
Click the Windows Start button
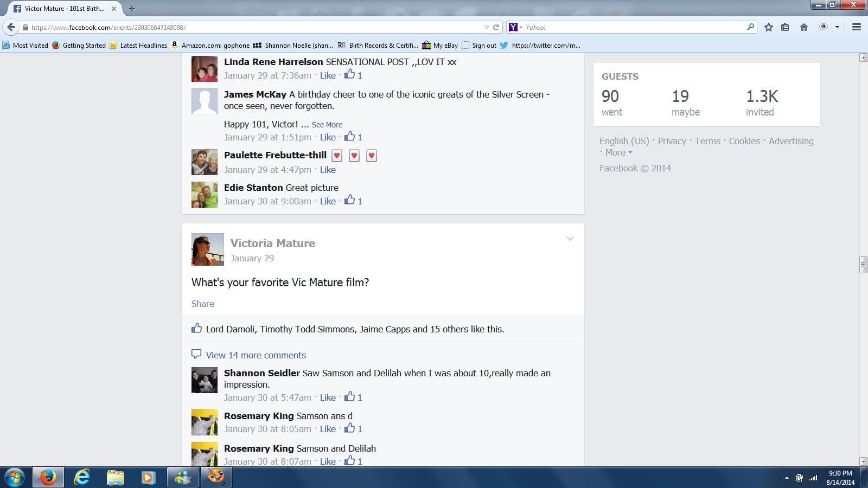tap(14, 478)
